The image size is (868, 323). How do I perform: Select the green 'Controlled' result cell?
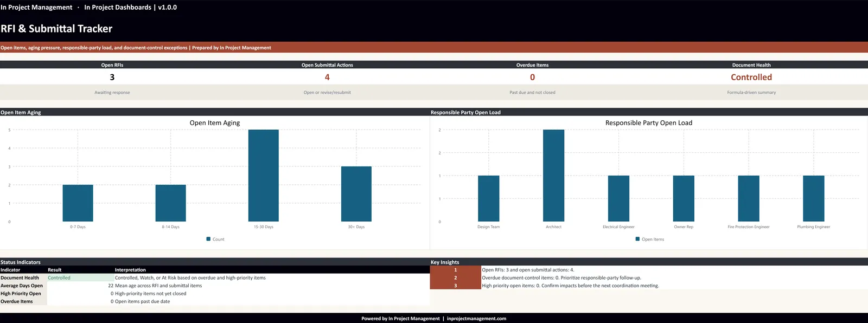(80, 278)
